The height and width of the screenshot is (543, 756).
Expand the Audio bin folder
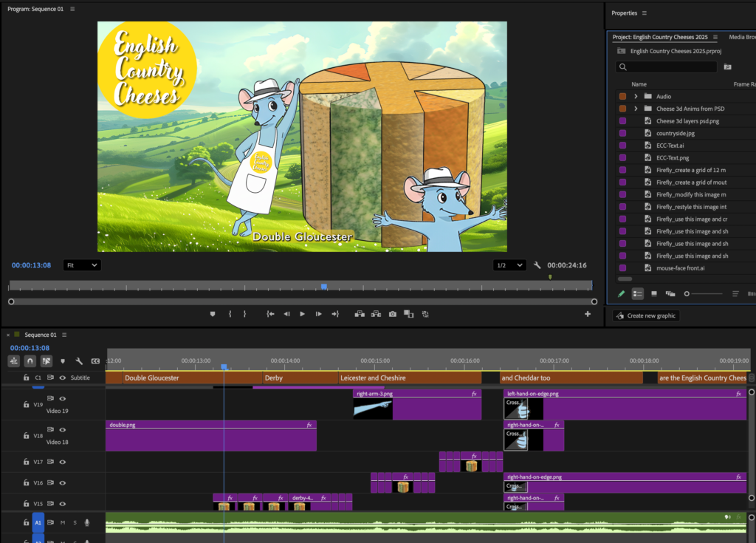tap(636, 96)
